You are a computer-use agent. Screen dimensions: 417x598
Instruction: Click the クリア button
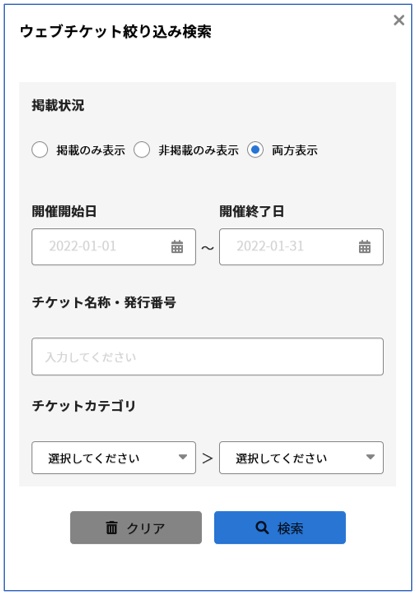click(x=136, y=527)
